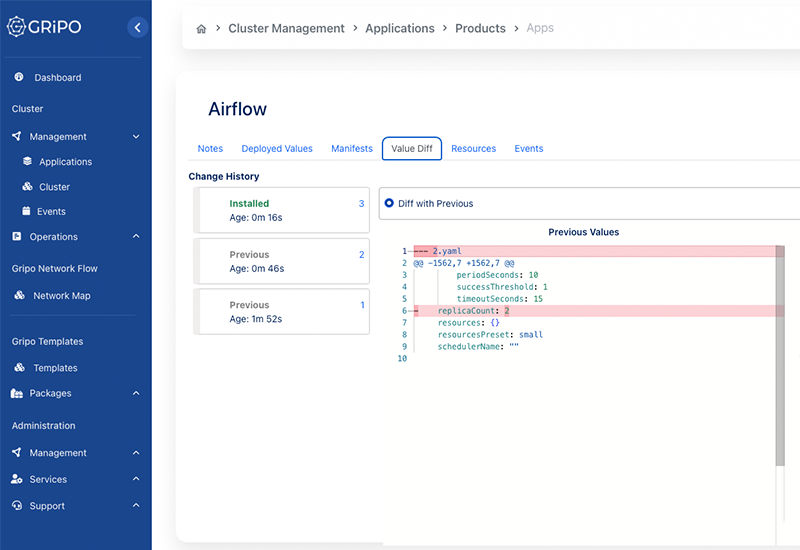Click Cluster Management breadcrumb
This screenshot has height=550, width=800.
pyautogui.click(x=286, y=29)
